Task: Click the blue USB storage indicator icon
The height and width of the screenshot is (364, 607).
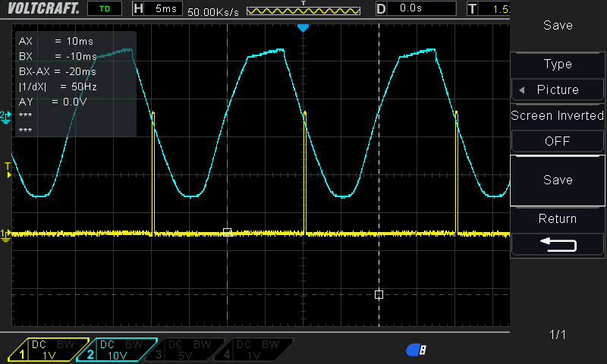Action: (416, 349)
